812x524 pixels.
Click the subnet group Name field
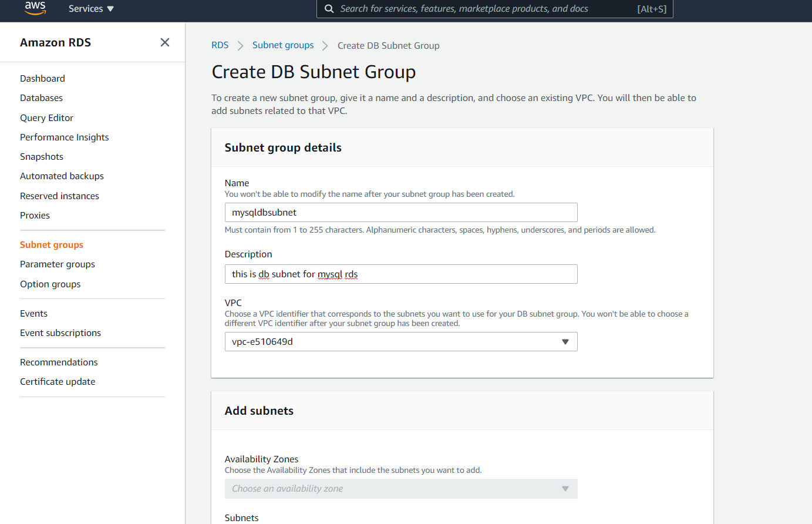click(x=401, y=213)
